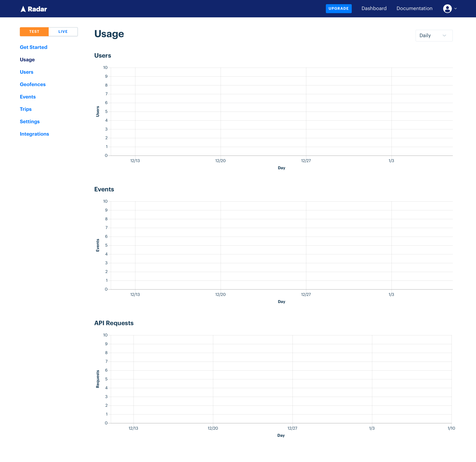Image resolution: width=476 pixels, height=462 pixels.
Task: Open the Integrations page
Action: pos(35,134)
